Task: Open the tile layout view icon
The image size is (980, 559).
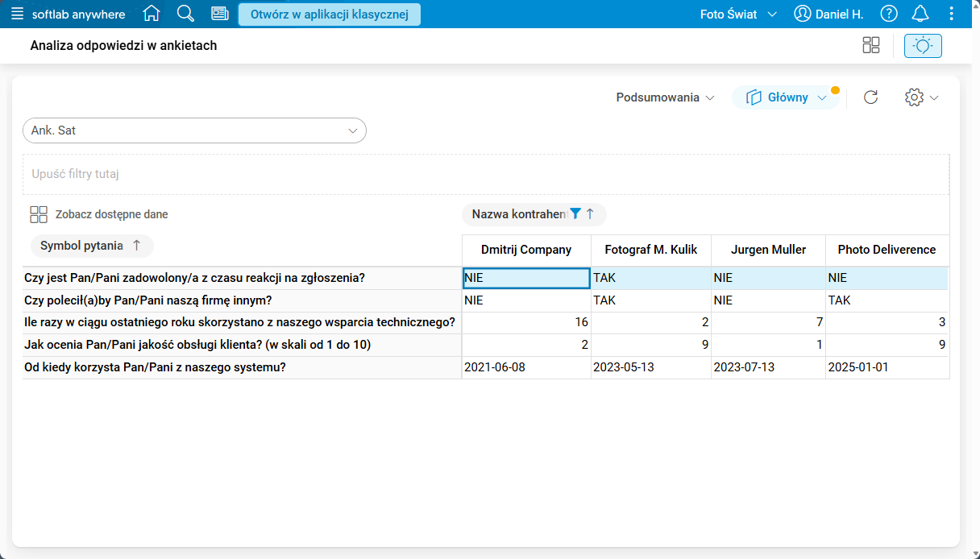Action: pos(871,46)
